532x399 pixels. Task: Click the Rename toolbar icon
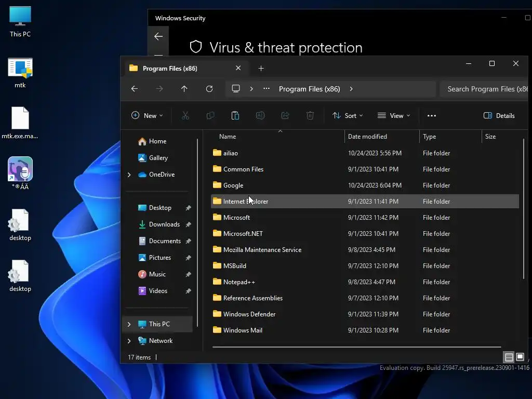pyautogui.click(x=260, y=116)
